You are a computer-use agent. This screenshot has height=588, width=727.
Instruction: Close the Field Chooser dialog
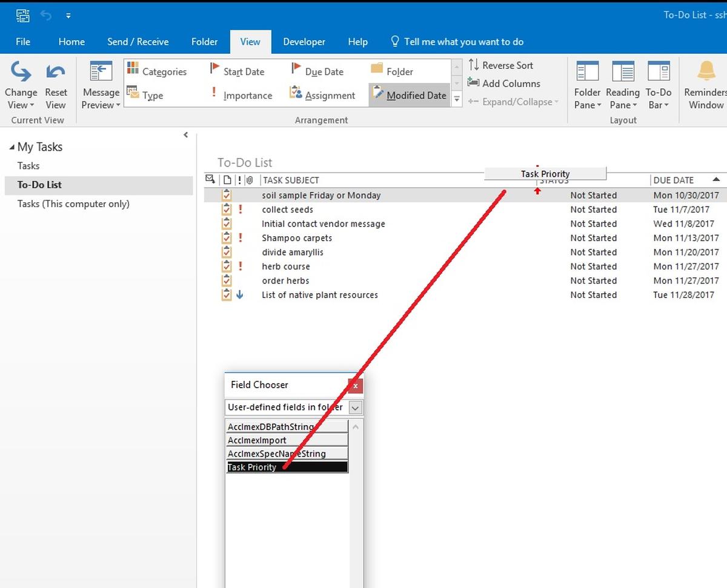[x=356, y=386]
